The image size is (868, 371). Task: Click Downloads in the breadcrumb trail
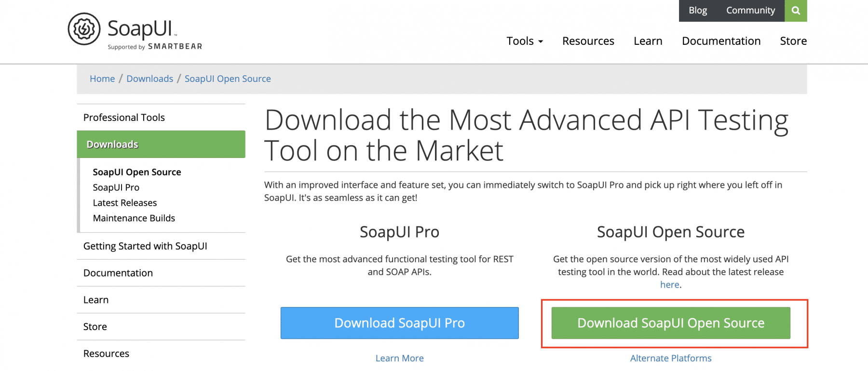149,79
